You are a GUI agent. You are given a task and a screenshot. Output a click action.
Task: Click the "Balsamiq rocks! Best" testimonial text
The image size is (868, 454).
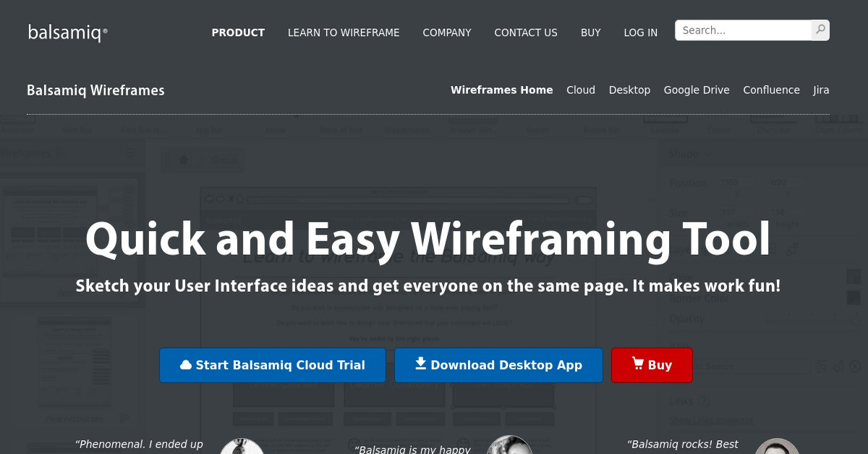tap(683, 445)
